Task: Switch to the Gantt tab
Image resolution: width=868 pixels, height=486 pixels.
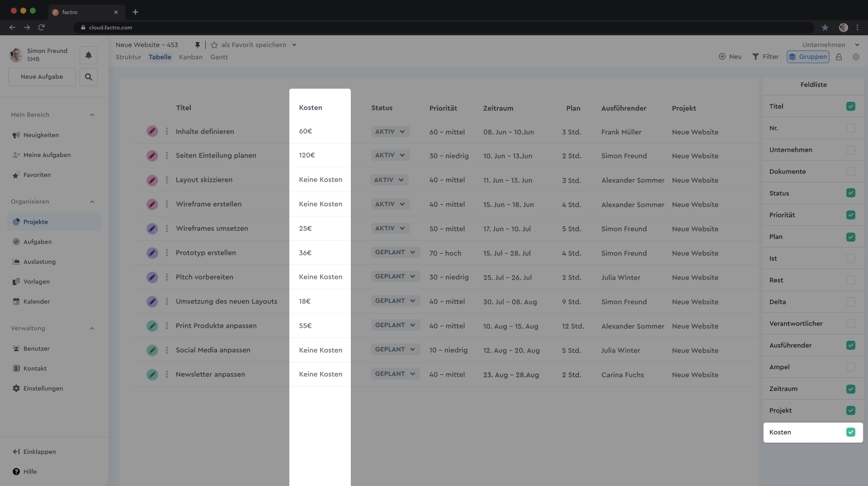Action: point(219,57)
